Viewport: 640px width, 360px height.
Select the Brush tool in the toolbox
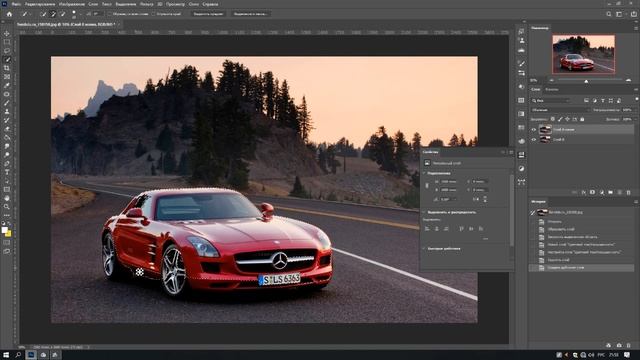point(7,103)
